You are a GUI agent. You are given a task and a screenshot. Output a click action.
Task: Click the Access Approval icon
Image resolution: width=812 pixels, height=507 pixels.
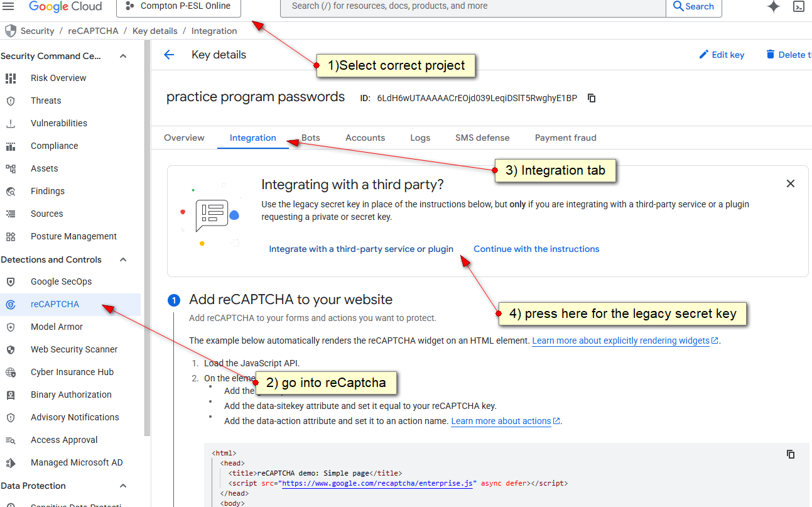[x=11, y=440]
